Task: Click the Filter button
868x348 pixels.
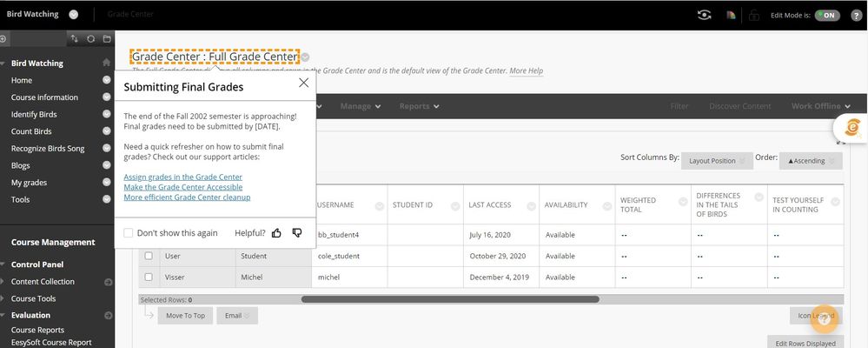Action: tap(679, 106)
